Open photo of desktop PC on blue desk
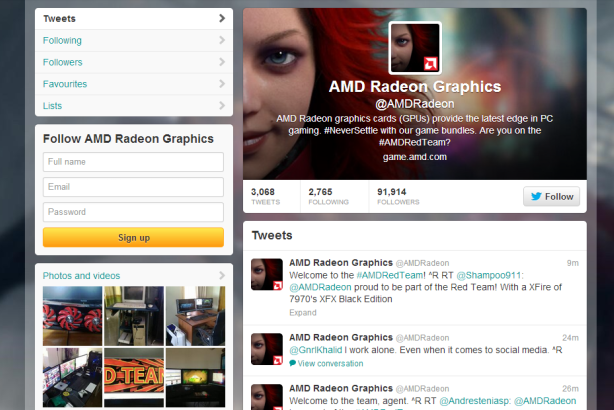 tap(134, 316)
